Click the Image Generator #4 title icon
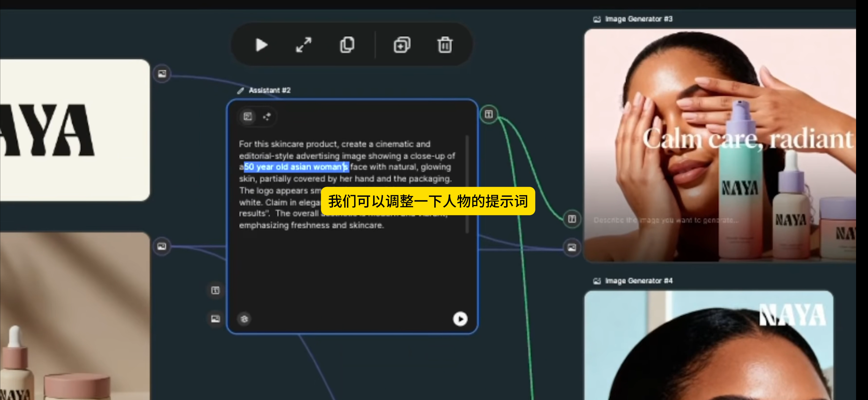The height and width of the screenshot is (400, 868). pyautogui.click(x=597, y=281)
